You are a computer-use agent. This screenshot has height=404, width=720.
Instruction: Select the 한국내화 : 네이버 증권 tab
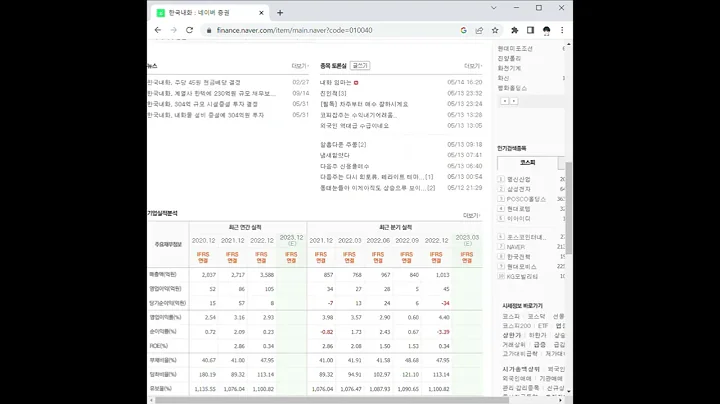click(x=210, y=13)
